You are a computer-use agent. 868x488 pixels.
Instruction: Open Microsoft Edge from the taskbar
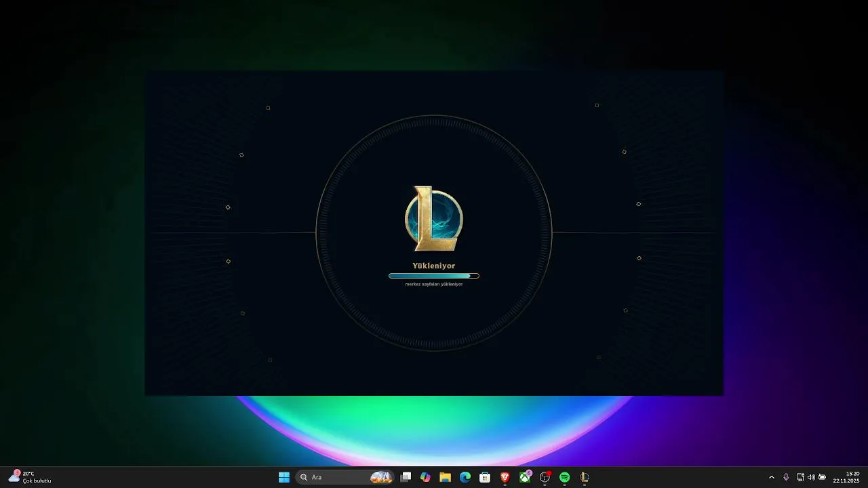point(465,477)
